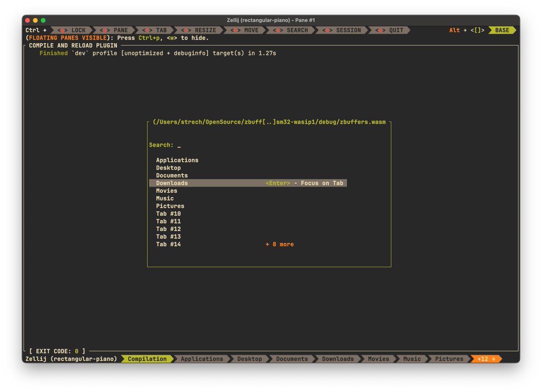The height and width of the screenshot is (392, 542).
Task: Select the PANE mode in the top bar
Action: (114, 30)
